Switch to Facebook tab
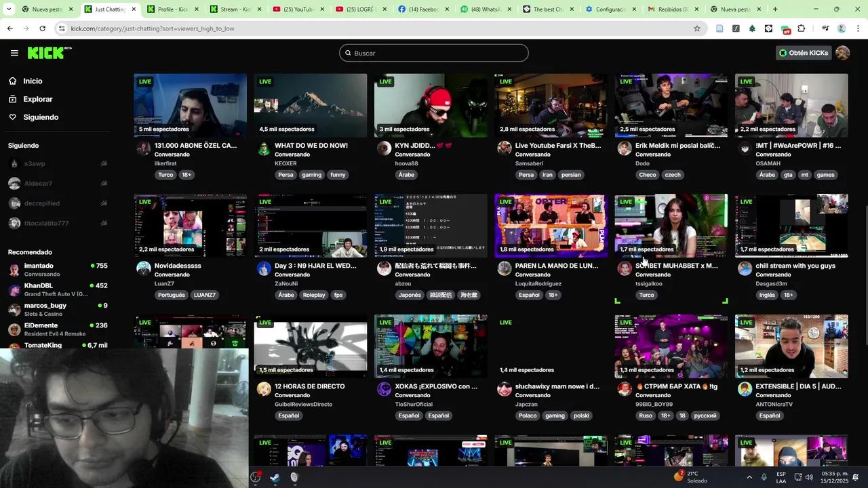This screenshot has width=868, height=488. point(422,9)
